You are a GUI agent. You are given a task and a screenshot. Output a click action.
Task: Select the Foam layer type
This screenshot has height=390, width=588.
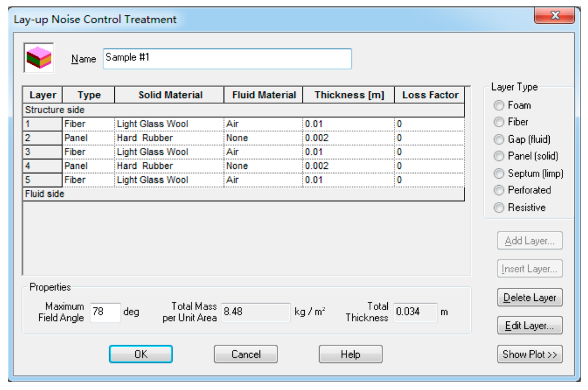click(x=499, y=105)
